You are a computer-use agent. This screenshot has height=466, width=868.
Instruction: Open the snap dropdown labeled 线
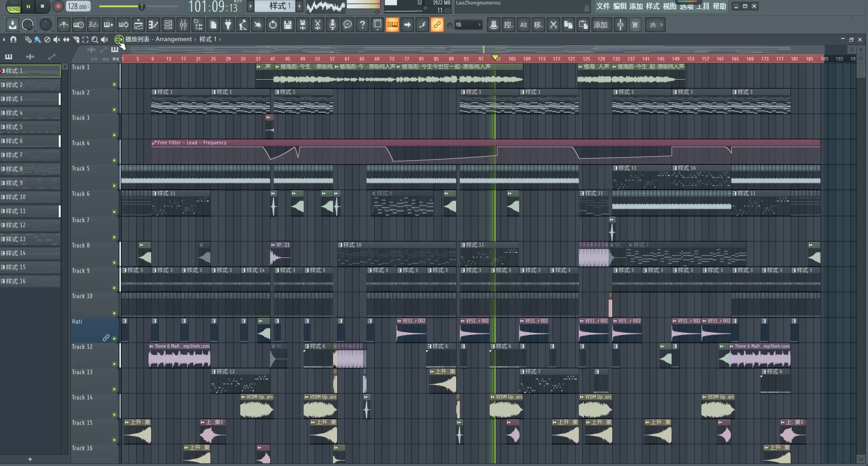467,24
